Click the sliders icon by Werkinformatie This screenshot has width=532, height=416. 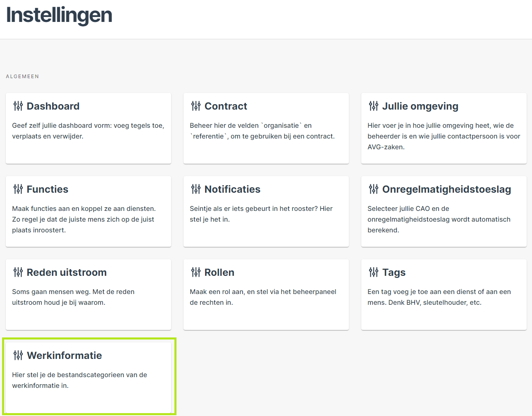point(18,356)
